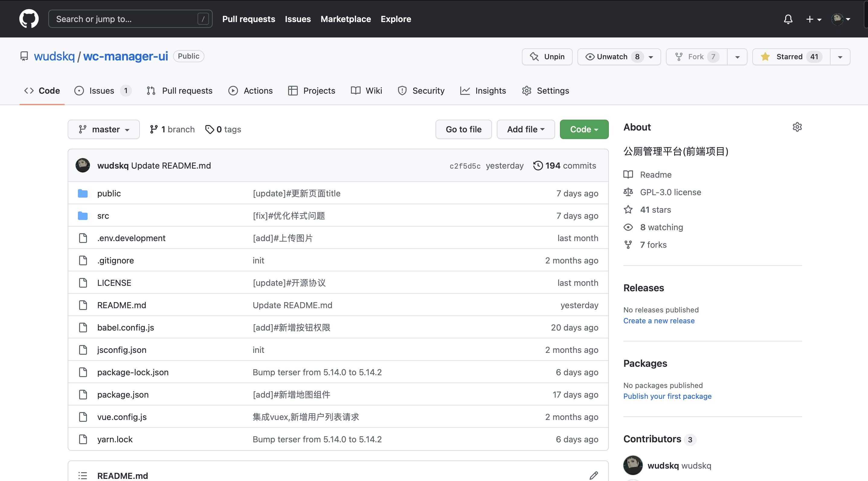The image size is (868, 481).
Task: Open the Bump terser commit for yarn.lock
Action: click(317, 439)
